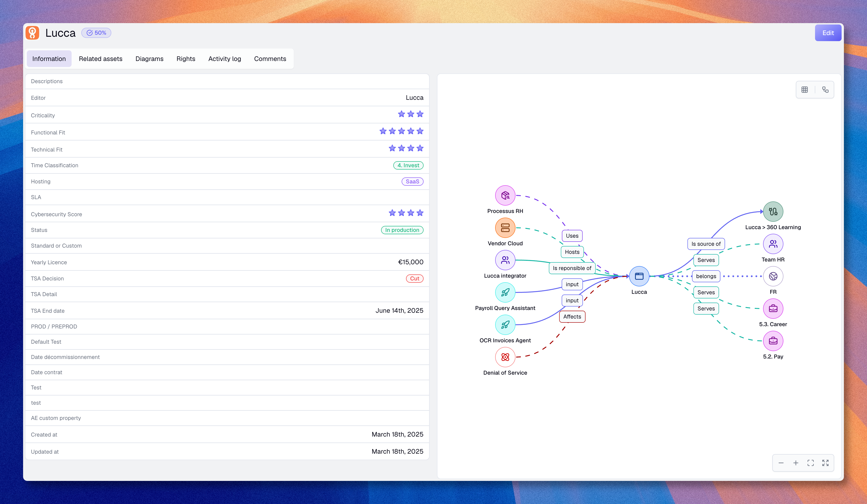Select the graph view icon
Screen dimensions: 867x504
825,89
